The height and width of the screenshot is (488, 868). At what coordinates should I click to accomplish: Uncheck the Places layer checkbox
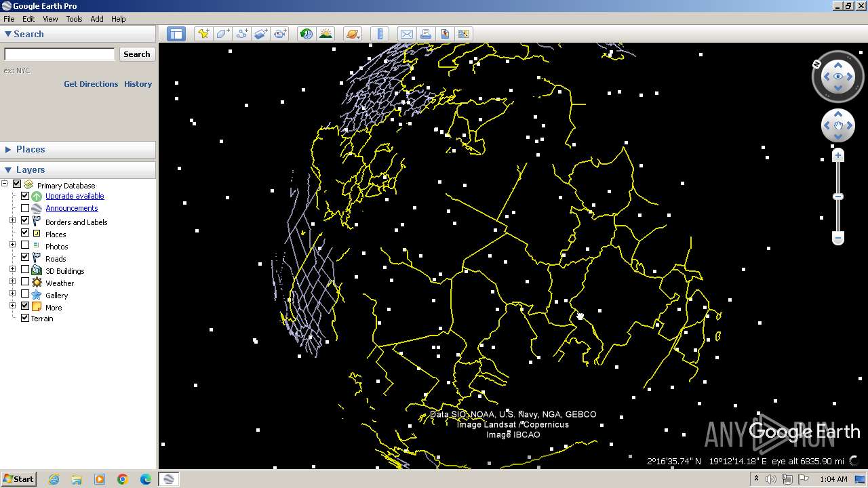pos(25,232)
